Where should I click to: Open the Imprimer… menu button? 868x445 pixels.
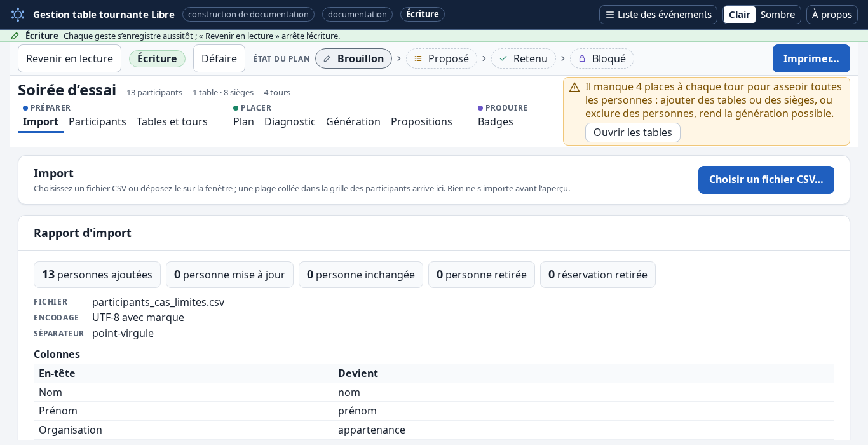(x=811, y=58)
